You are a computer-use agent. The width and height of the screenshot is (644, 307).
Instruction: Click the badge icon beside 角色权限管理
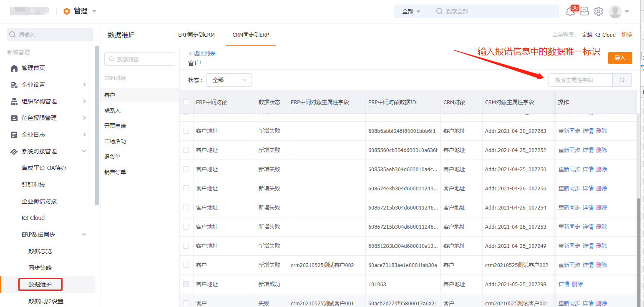coord(14,118)
